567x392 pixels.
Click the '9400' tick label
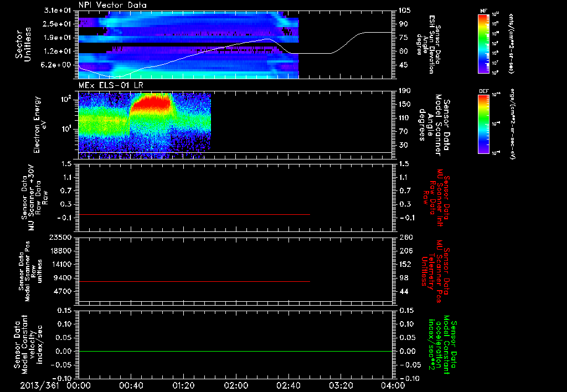point(63,278)
